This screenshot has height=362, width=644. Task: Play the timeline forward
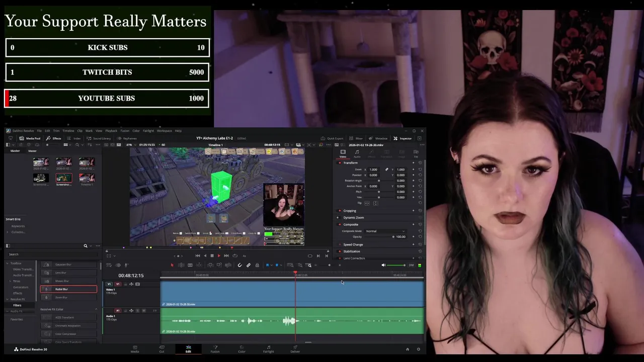[219, 256]
